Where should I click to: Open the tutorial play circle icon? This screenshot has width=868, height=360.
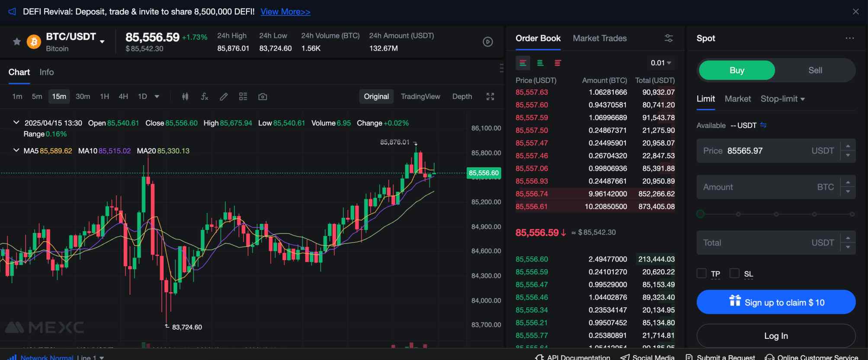point(488,42)
